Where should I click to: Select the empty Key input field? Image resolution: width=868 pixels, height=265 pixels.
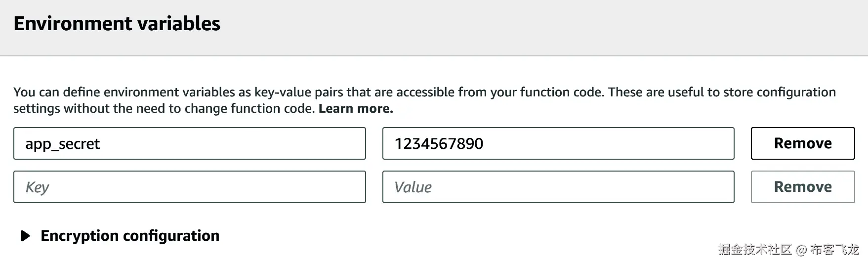[x=189, y=187]
